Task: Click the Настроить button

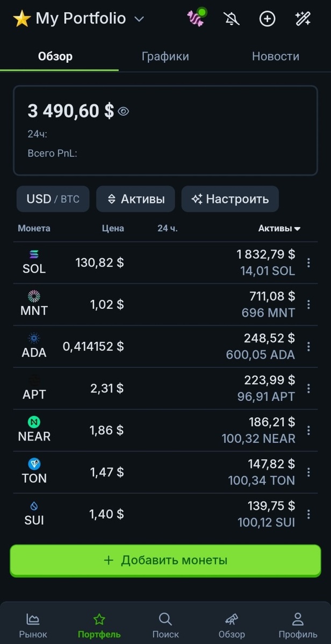Action: point(230,199)
